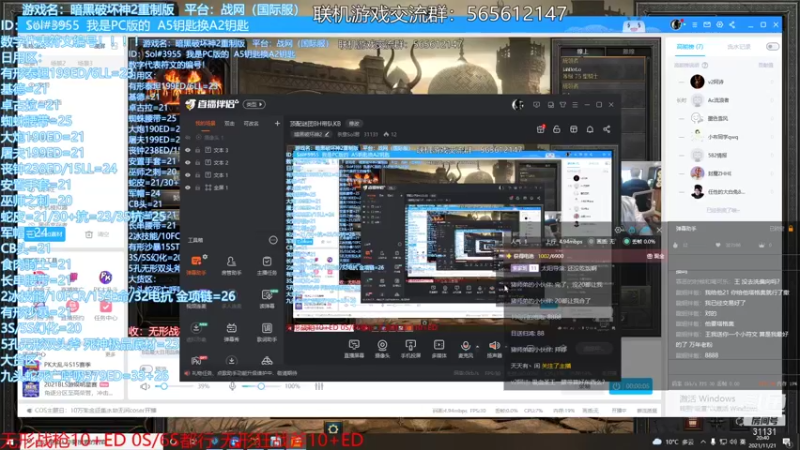
Task: Open the PK tool in the toolbox
Action: pos(196,361)
